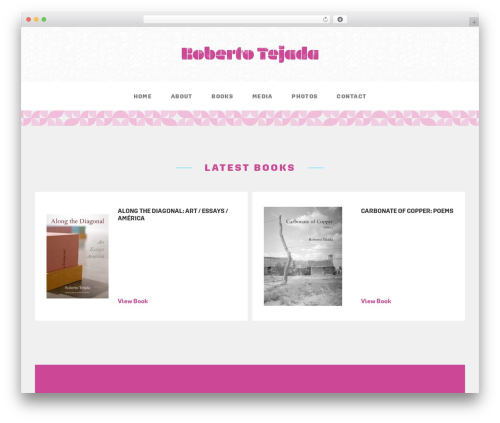
Task: Click the Roberto Tejada site logo
Action: tap(250, 54)
